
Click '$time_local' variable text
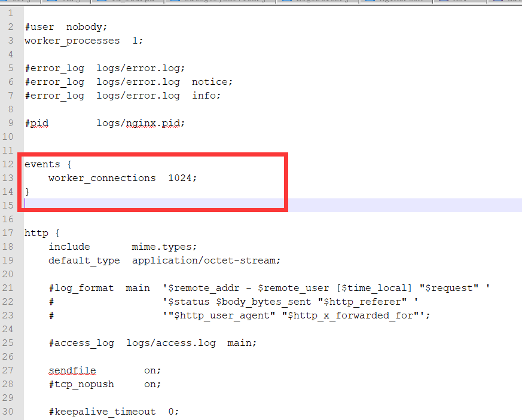point(374,288)
